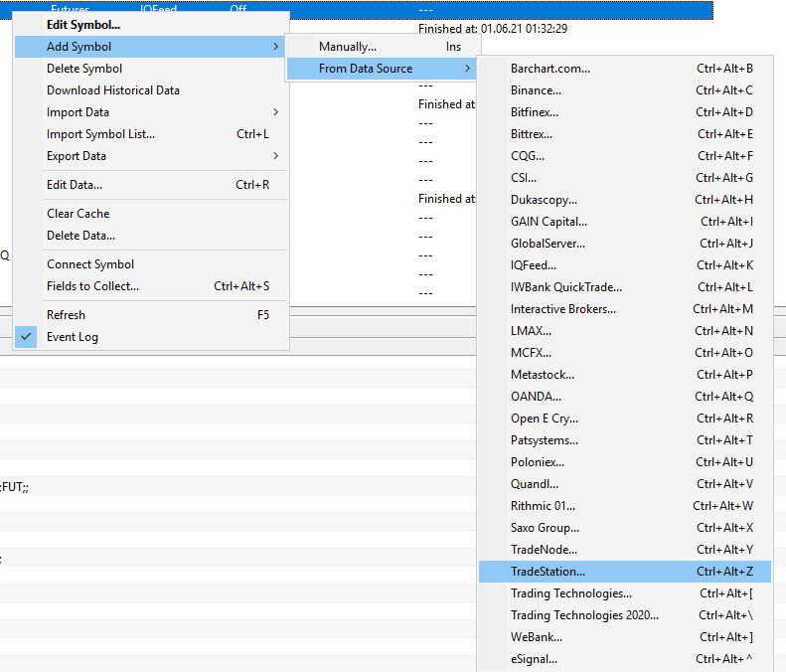Expand From Data Source submenu
786x672 pixels.
coord(383,69)
